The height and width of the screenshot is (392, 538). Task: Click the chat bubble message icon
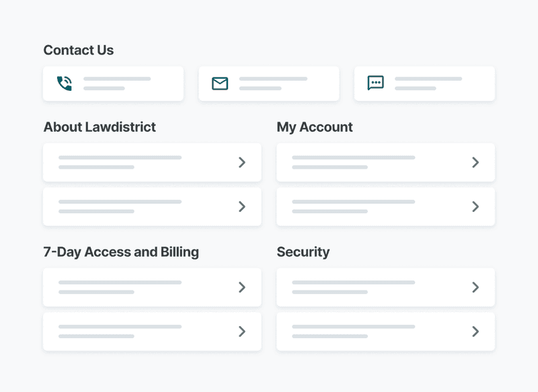point(375,83)
